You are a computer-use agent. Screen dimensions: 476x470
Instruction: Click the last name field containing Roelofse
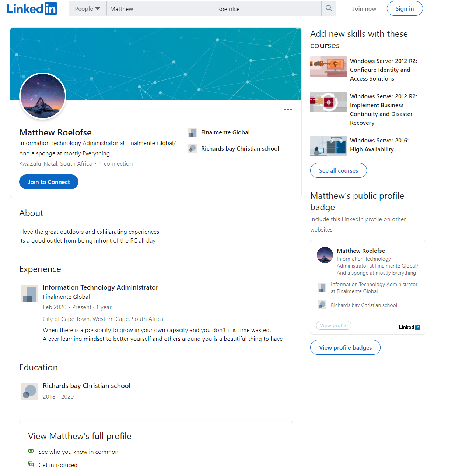[x=267, y=9]
